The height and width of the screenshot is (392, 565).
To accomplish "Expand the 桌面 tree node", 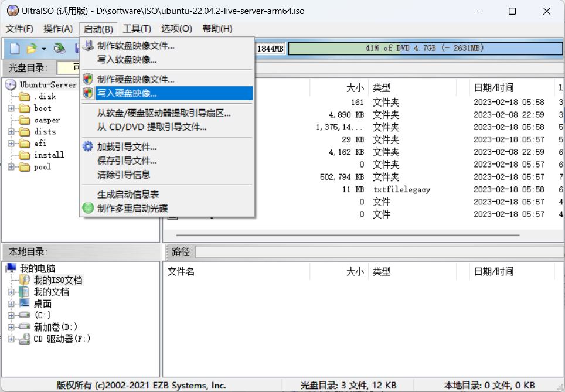I will (11, 304).
